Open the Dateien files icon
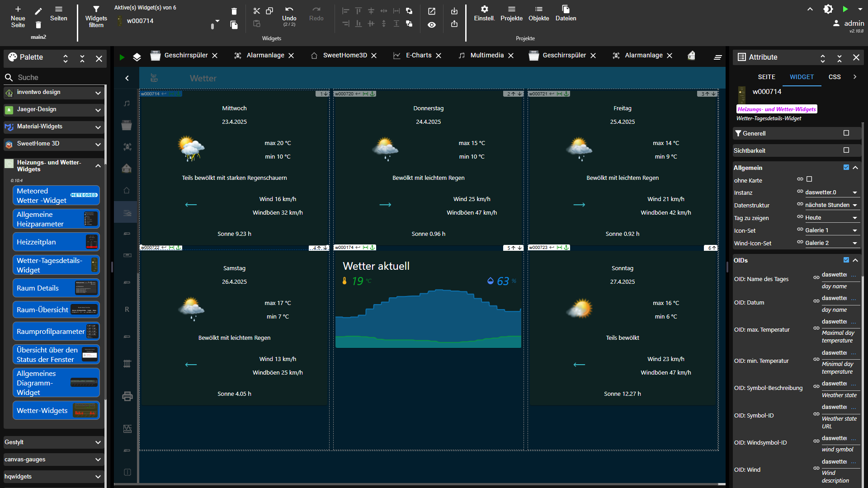This screenshot has height=488, width=868. pyautogui.click(x=566, y=9)
